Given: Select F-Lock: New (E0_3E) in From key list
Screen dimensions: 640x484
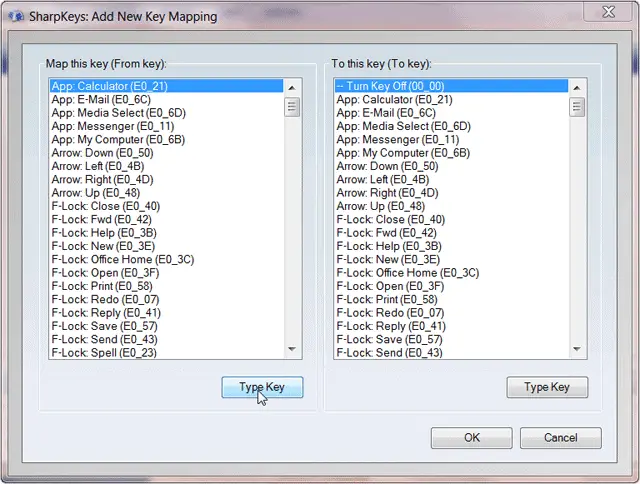Looking at the screenshot, I should click(166, 246).
